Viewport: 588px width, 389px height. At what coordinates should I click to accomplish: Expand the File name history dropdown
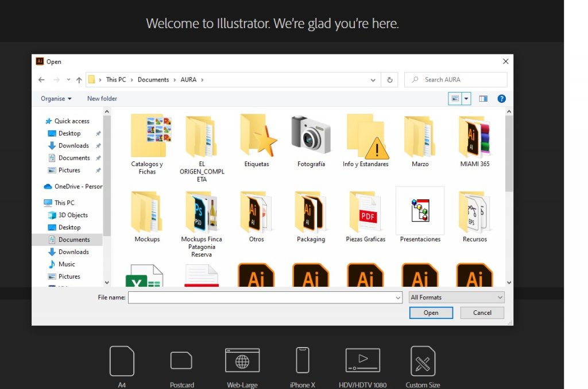click(x=398, y=298)
